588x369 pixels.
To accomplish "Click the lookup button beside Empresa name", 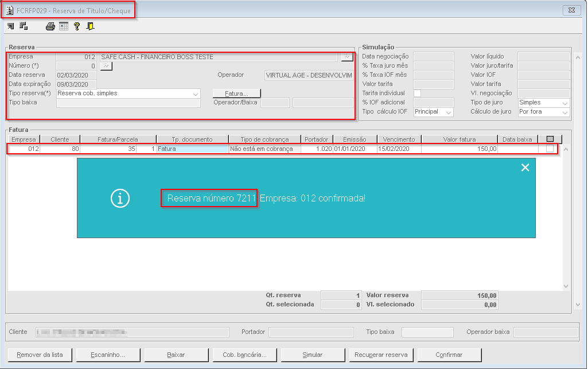I will coord(347,57).
